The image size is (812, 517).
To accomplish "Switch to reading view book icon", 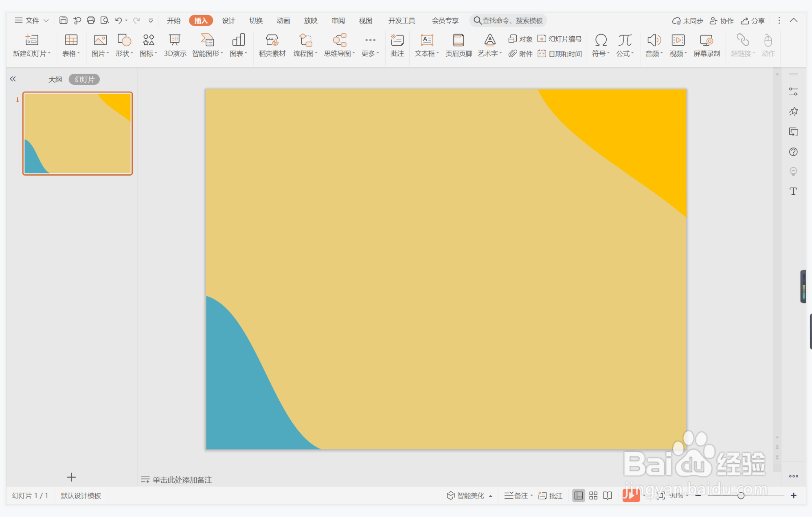I will point(608,495).
